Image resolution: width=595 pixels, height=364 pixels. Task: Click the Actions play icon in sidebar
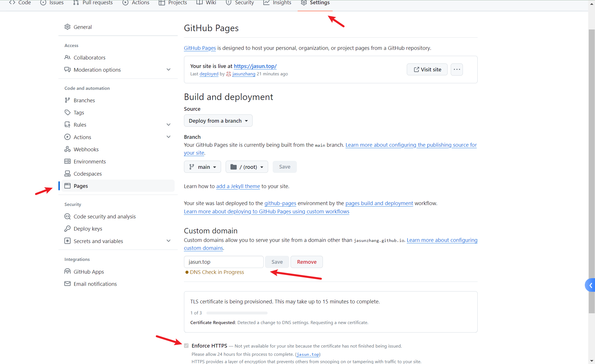coord(67,137)
